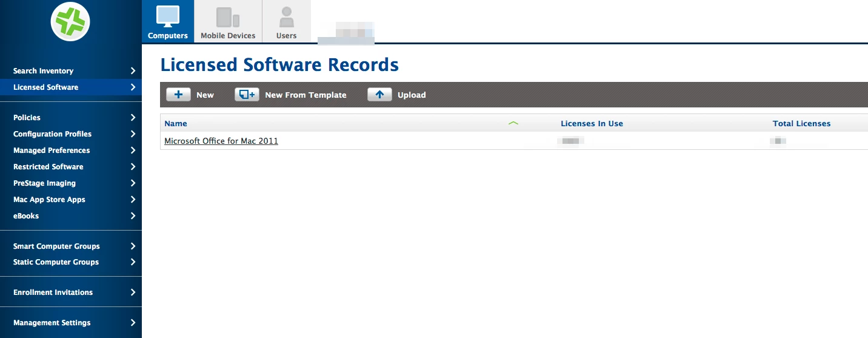The image size is (868, 338).
Task: Click the Upload label
Action: pos(412,95)
